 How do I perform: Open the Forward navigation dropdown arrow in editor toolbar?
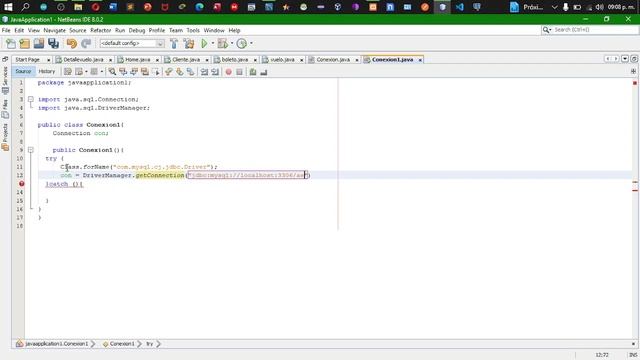(x=102, y=72)
